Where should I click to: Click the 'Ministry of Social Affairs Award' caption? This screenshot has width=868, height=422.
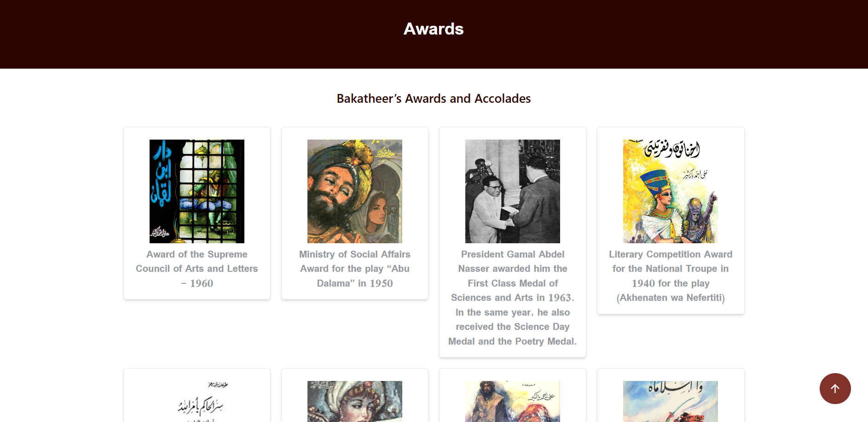355,269
